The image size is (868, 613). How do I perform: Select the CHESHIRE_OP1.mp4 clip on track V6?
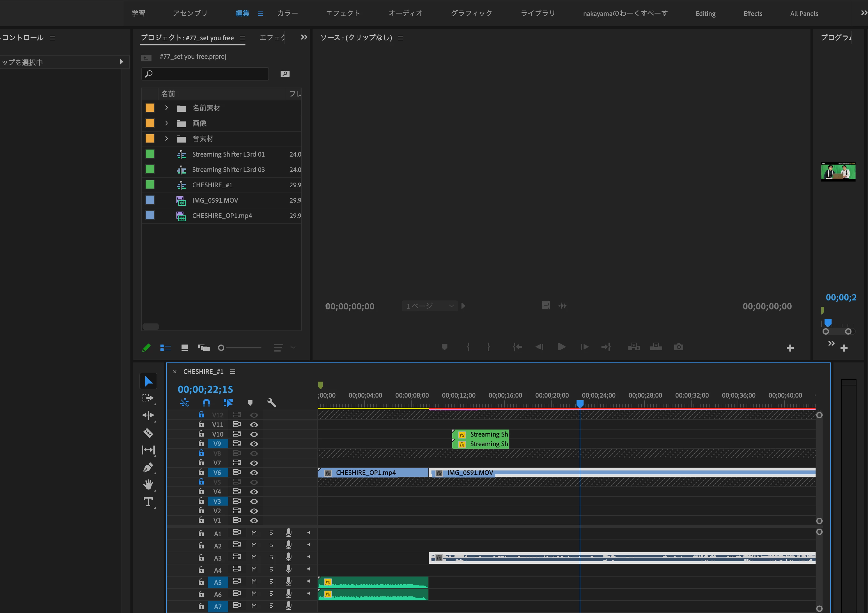[373, 472]
